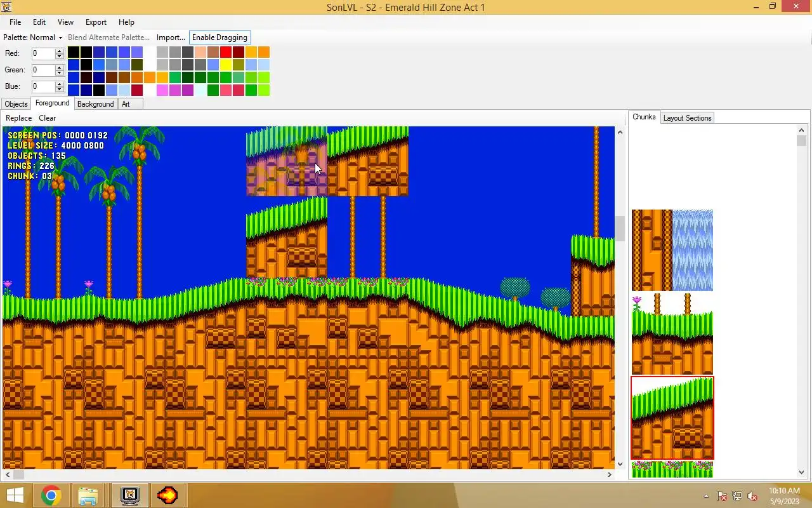Open the Windows Start button
The height and width of the screenshot is (508, 812).
(15, 495)
